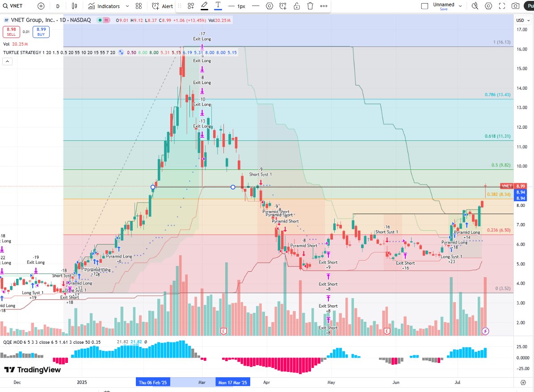Open the Quick Search lightning icon
The width and height of the screenshot is (534, 392).
(x=475, y=6)
